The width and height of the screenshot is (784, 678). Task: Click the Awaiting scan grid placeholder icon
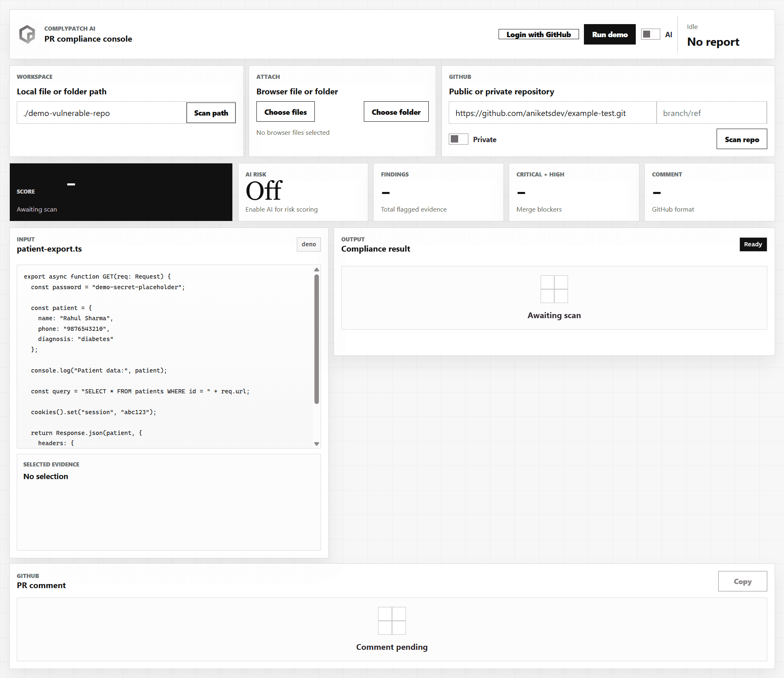coord(554,289)
